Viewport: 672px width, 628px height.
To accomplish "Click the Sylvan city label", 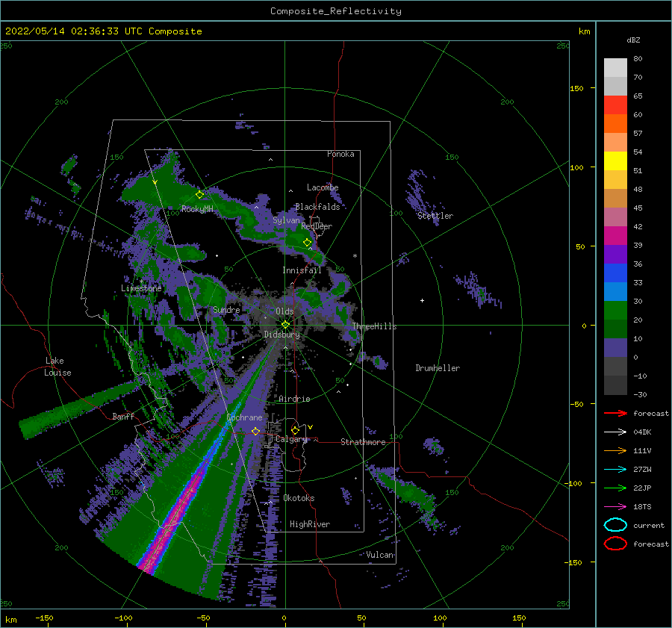I will click(x=286, y=220).
